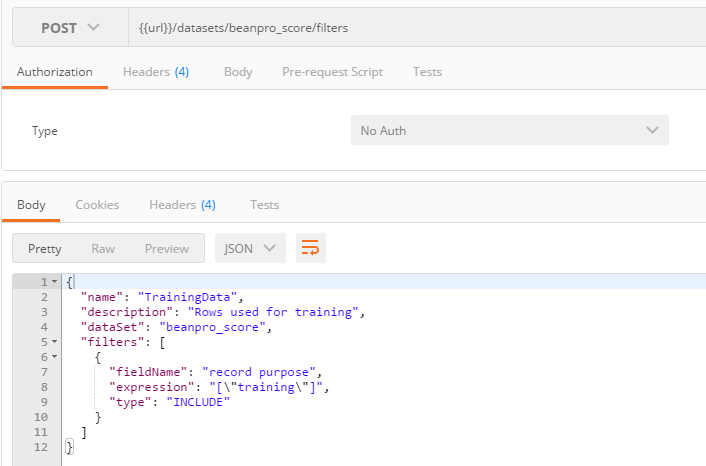Image resolution: width=706 pixels, height=466 pixels.
Task: Click the "beanpro_score" value in line 4
Action: click(212, 327)
